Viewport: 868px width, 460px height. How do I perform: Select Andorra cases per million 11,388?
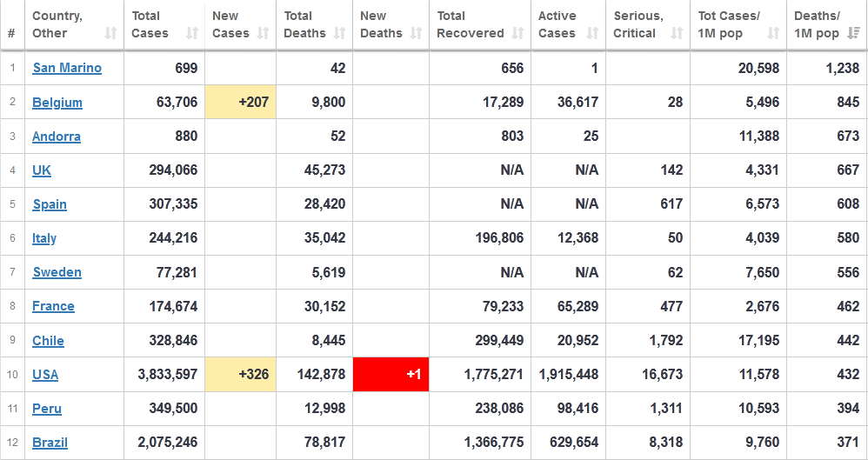coord(759,137)
